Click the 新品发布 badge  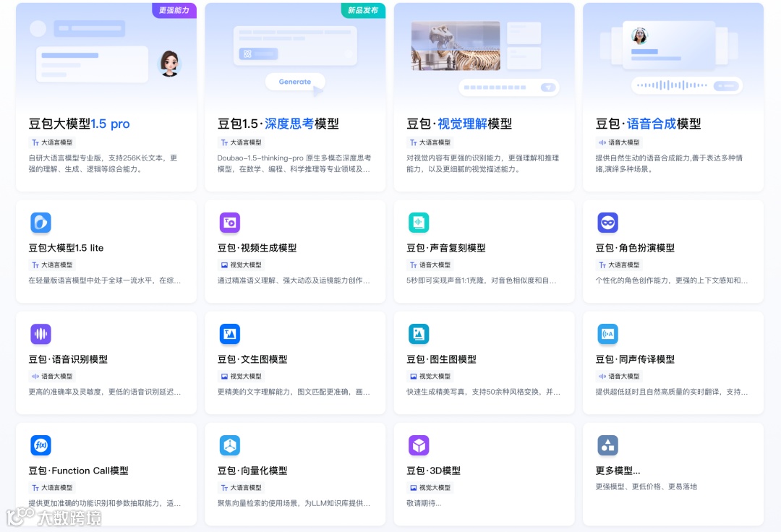pos(363,10)
